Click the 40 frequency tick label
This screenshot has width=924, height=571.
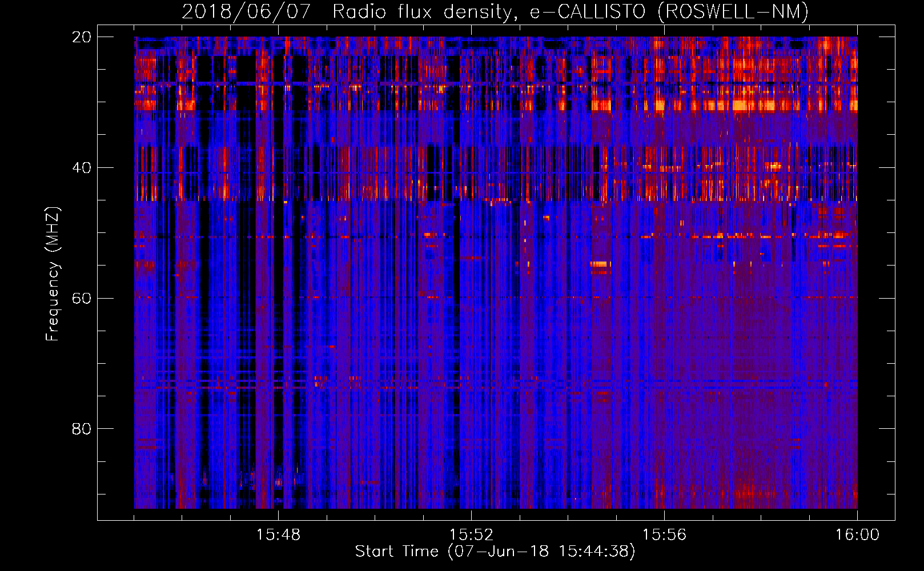(82, 168)
